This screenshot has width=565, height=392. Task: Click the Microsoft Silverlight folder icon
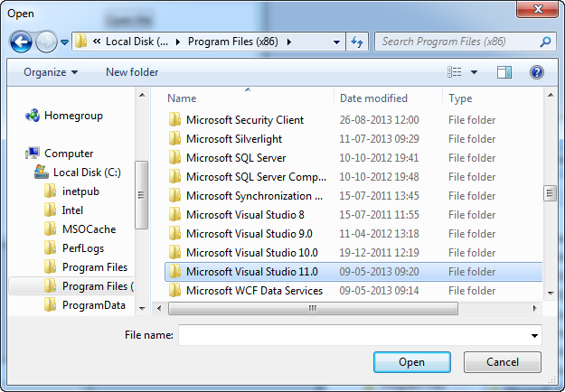175,139
